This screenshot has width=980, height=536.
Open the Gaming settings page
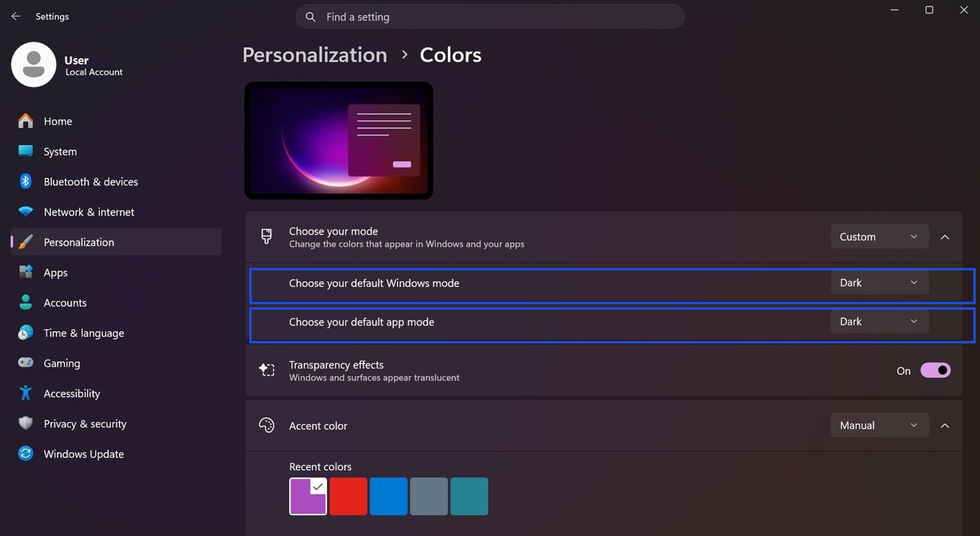116,363
